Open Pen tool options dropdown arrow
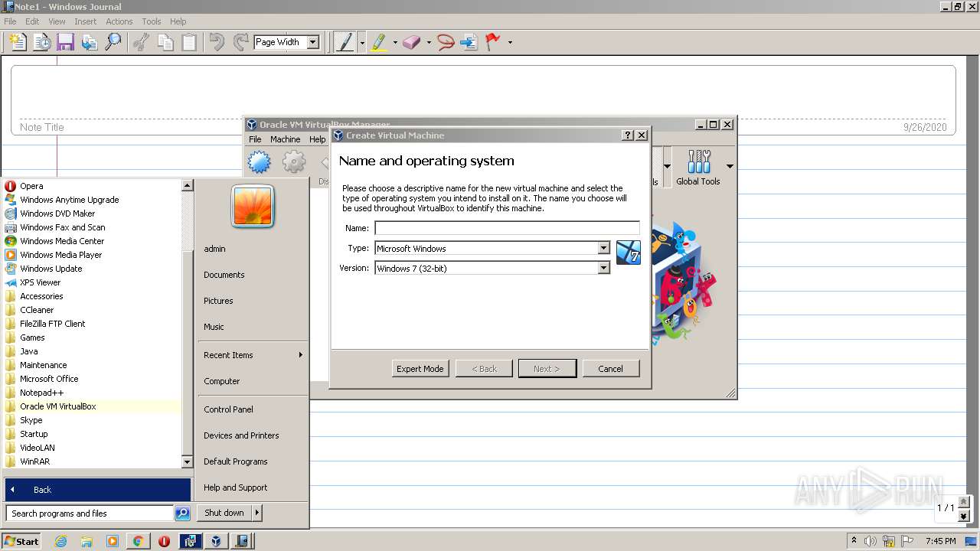Screen dimensions: 980x551 [x=361, y=42]
